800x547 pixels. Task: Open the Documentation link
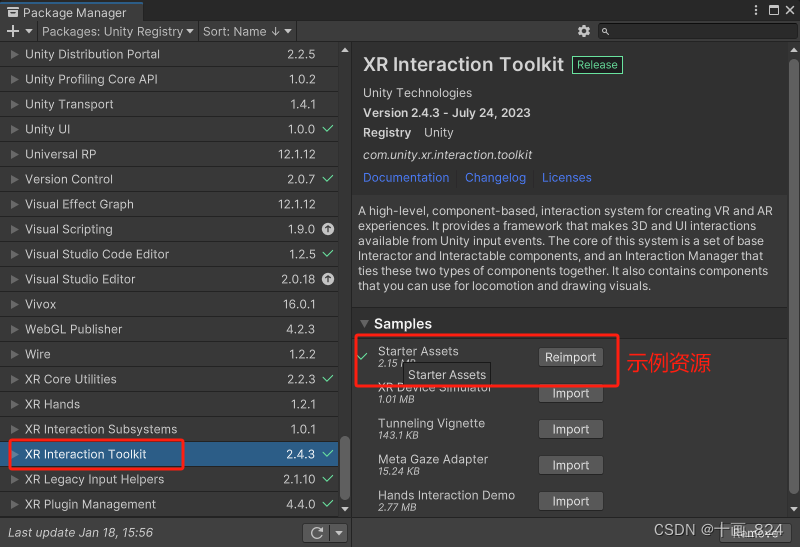coord(406,178)
